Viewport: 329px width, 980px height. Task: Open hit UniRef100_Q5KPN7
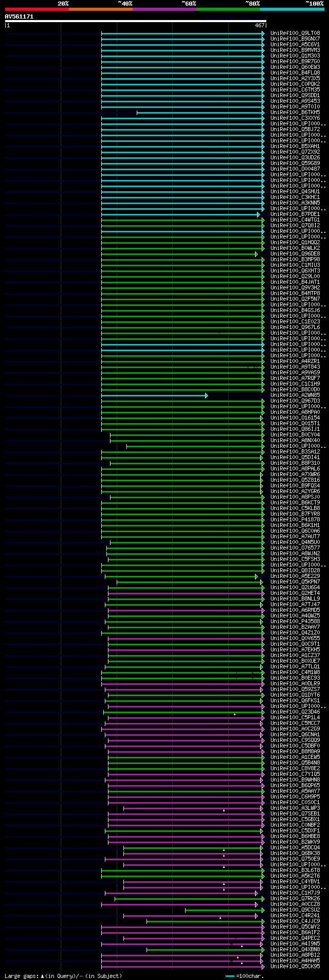pos(295,582)
